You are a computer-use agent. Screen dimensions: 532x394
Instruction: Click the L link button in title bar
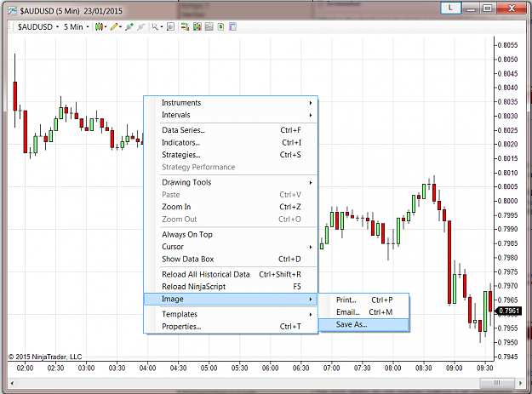point(450,8)
